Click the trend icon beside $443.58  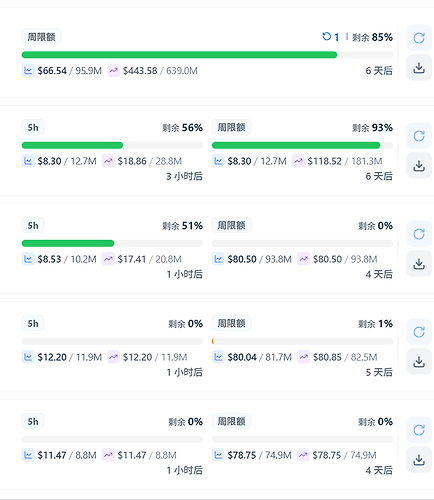click(113, 71)
